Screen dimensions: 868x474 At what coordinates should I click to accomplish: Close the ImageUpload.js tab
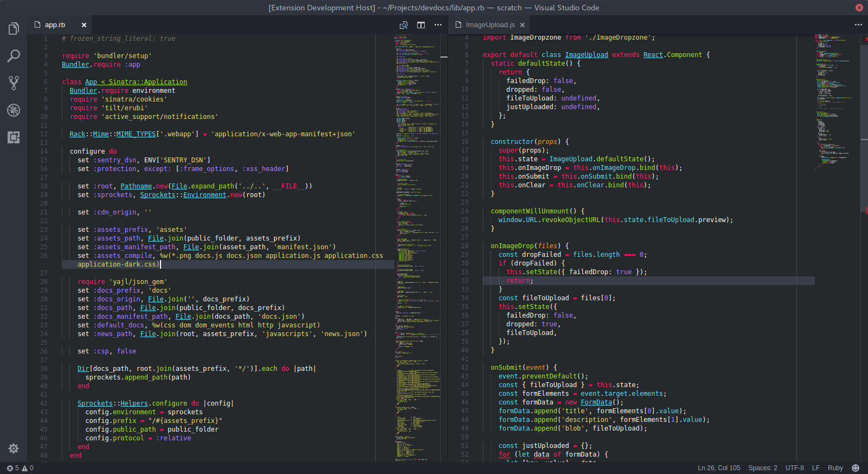[522, 25]
